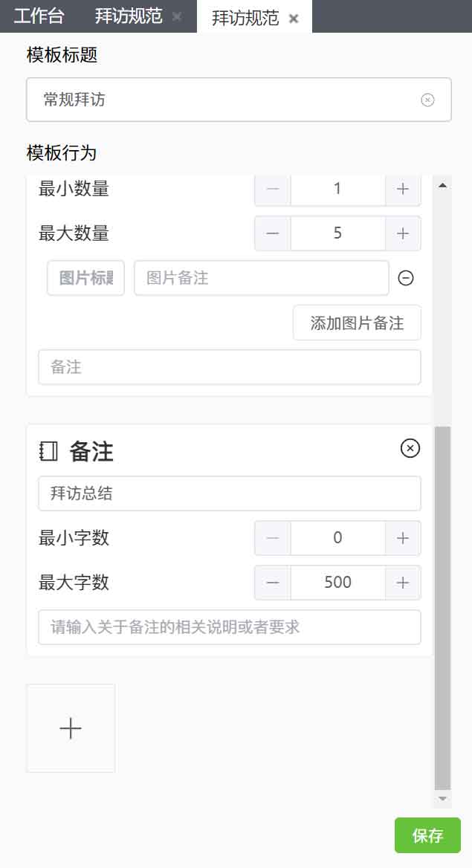The width and height of the screenshot is (472, 868).
Task: Switch to the first 拜访规范 tab
Action: 129,16
